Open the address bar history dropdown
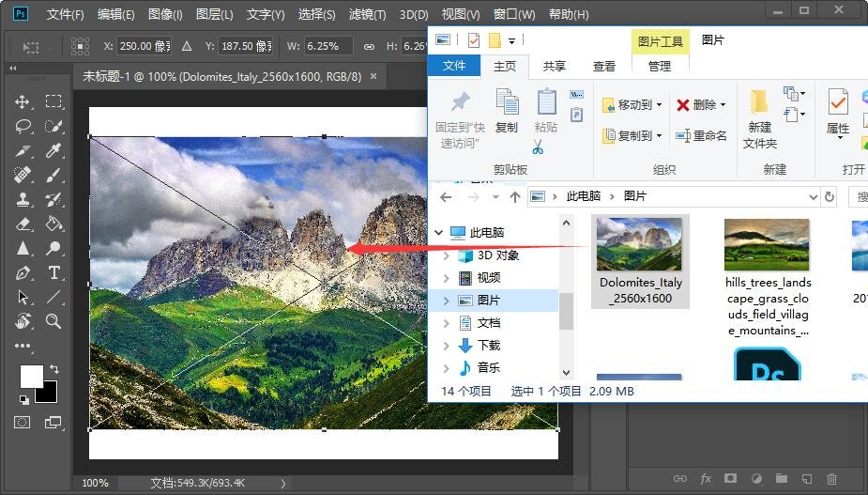 coord(814,197)
